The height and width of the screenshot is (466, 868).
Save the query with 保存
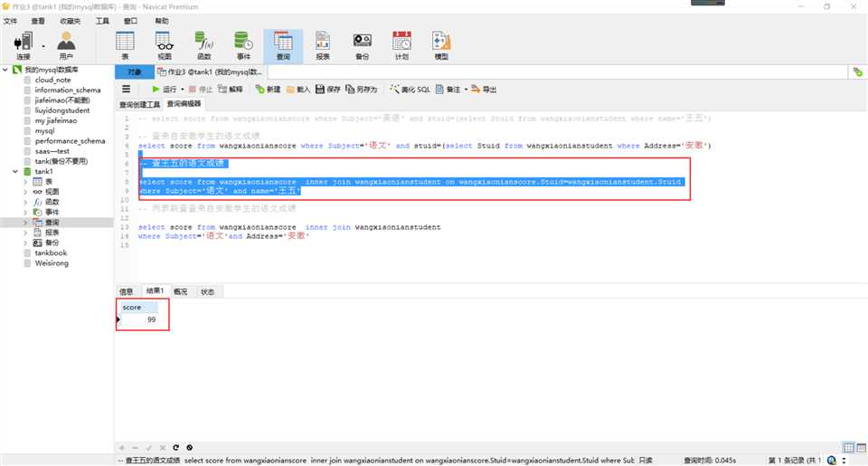click(327, 89)
